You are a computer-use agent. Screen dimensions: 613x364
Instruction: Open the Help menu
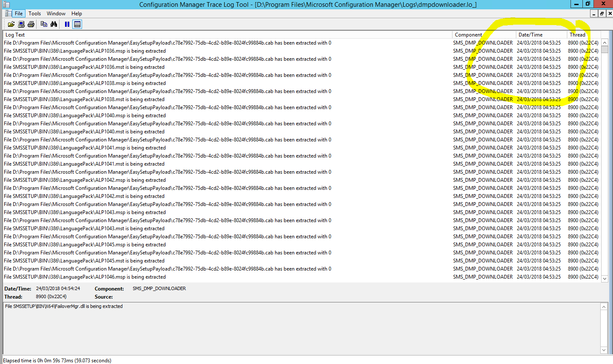pyautogui.click(x=77, y=14)
